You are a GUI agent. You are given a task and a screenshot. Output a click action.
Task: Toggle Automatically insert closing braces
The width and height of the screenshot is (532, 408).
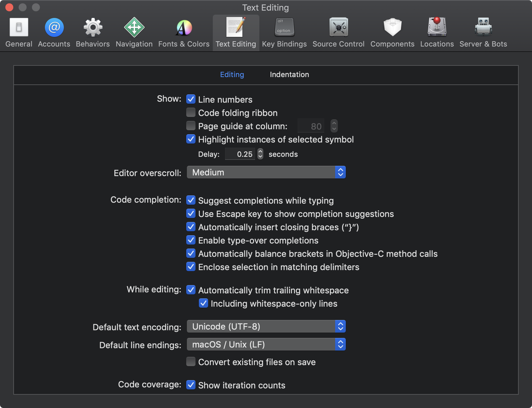tap(191, 227)
